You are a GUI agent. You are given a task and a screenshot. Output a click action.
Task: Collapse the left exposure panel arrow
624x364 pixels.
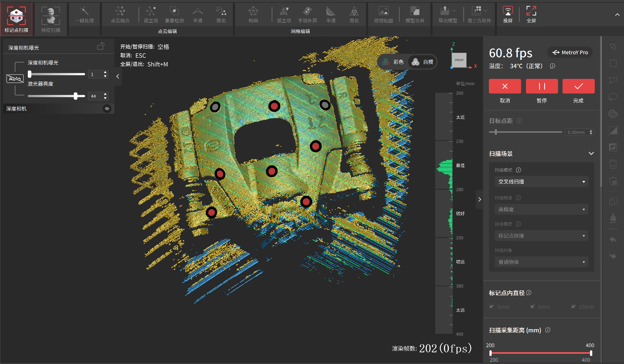coord(118,76)
